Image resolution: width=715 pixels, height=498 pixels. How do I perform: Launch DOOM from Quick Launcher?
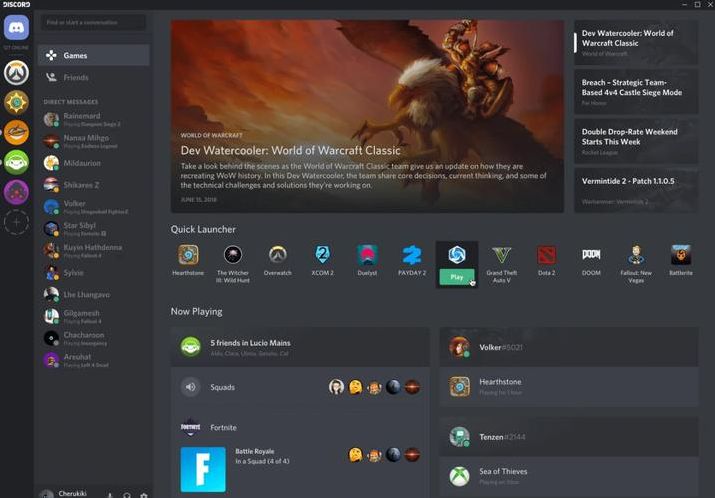point(591,255)
